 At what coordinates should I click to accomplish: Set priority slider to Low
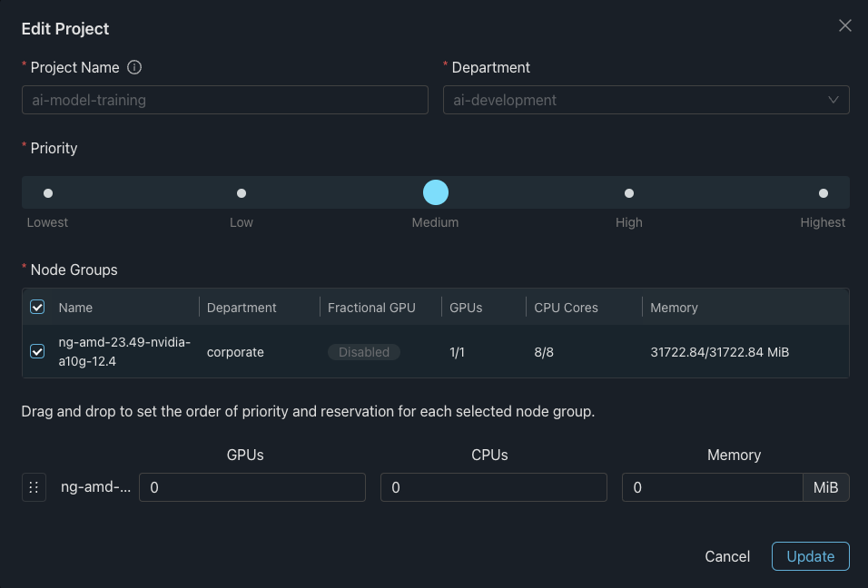click(x=242, y=193)
